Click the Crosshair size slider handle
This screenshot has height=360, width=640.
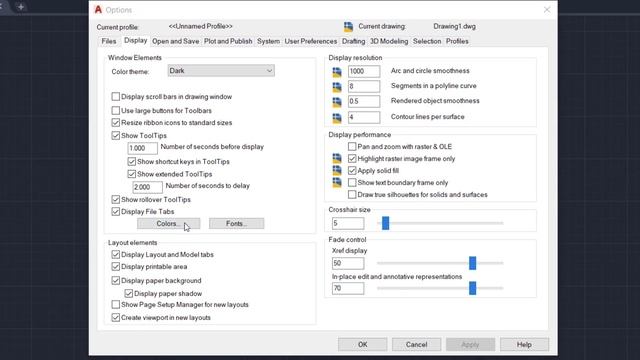point(385,223)
